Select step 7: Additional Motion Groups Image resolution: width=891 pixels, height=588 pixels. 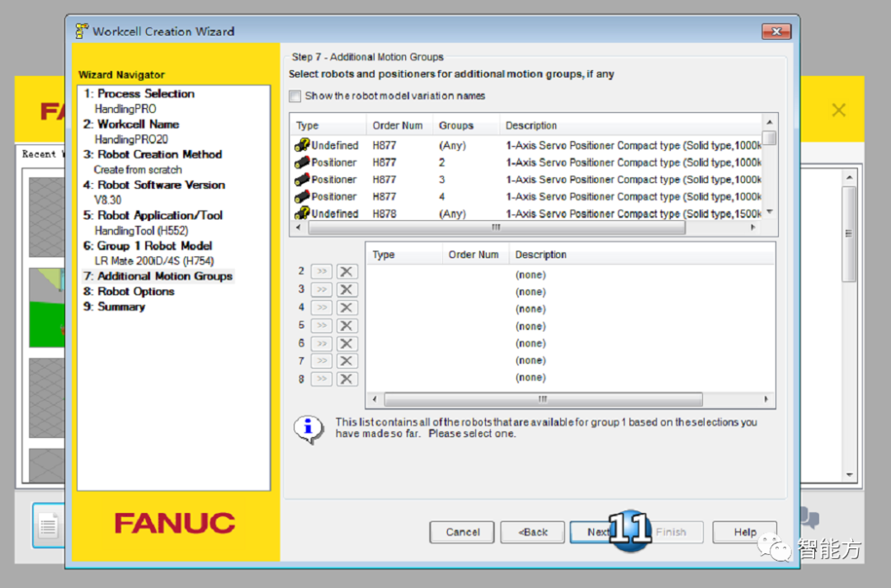tap(158, 276)
